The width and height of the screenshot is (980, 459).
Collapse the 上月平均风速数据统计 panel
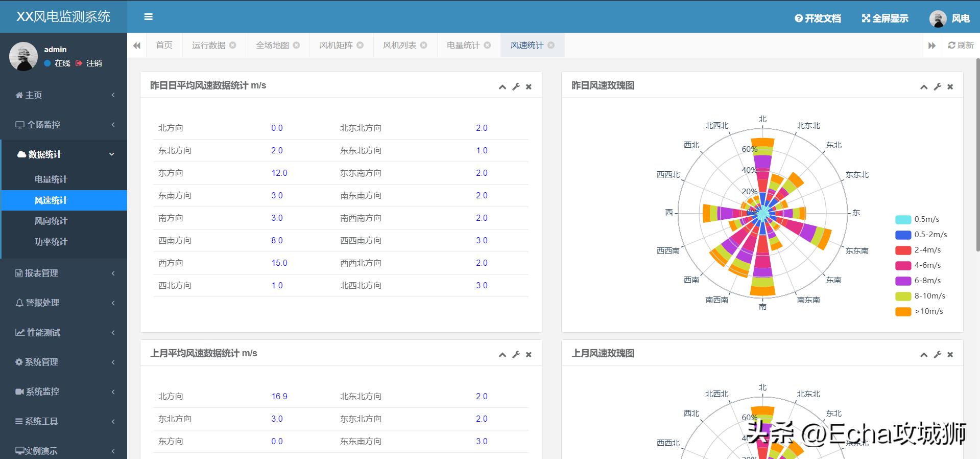click(x=503, y=355)
